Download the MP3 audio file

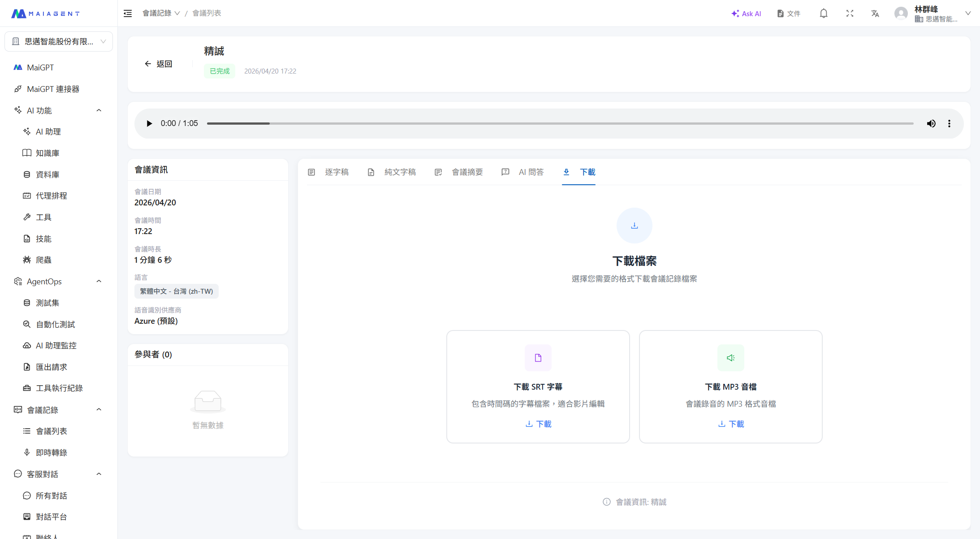[731, 424]
